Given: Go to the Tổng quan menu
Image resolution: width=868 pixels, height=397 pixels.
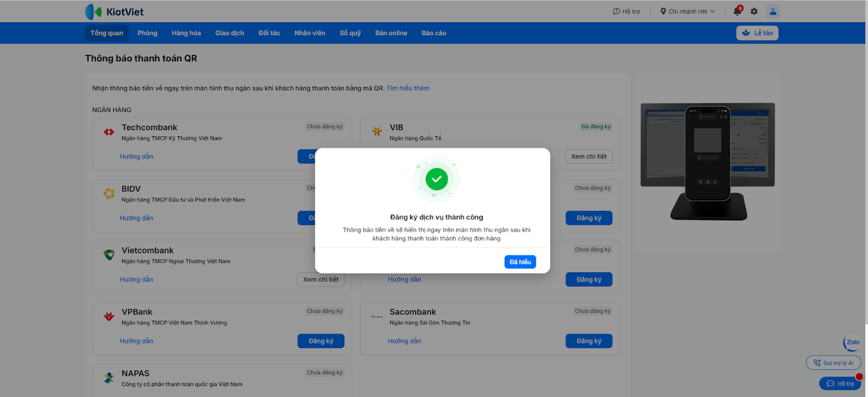Looking at the screenshot, I should pos(107,33).
